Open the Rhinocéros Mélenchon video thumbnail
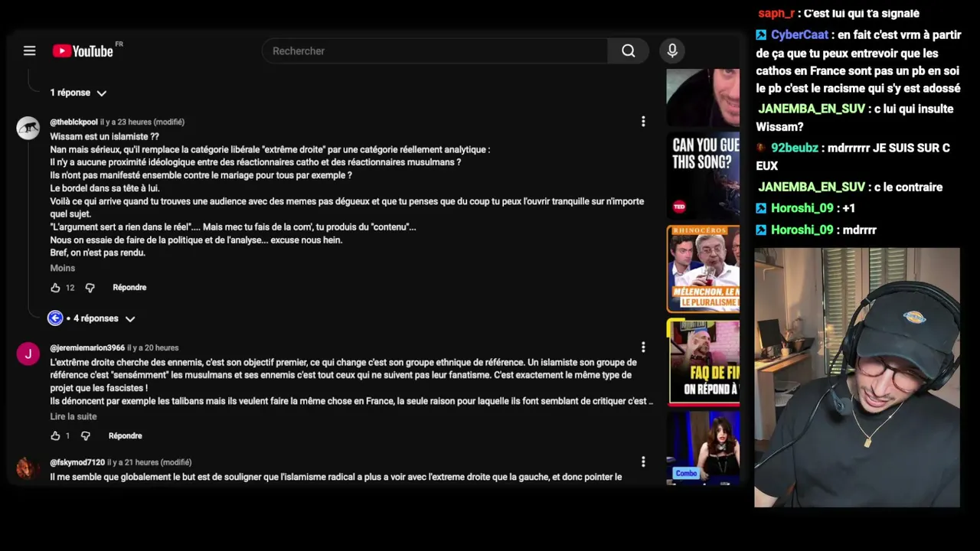The height and width of the screenshot is (551, 980). point(703,268)
